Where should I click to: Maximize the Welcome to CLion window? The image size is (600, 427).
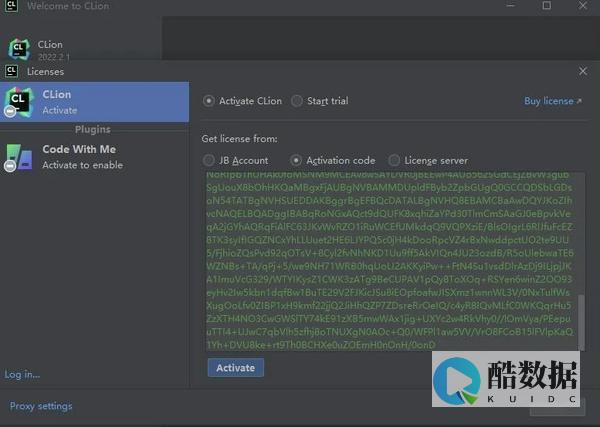547,5
